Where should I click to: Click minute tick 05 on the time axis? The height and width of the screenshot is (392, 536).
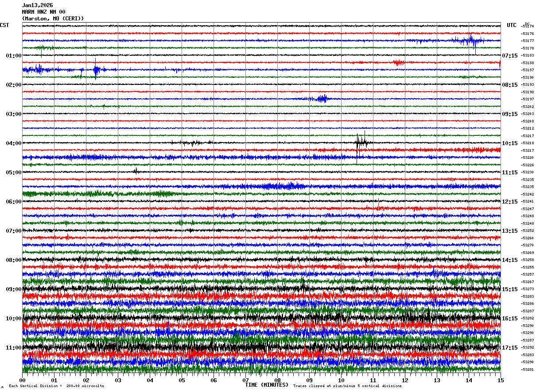pyautogui.click(x=182, y=380)
